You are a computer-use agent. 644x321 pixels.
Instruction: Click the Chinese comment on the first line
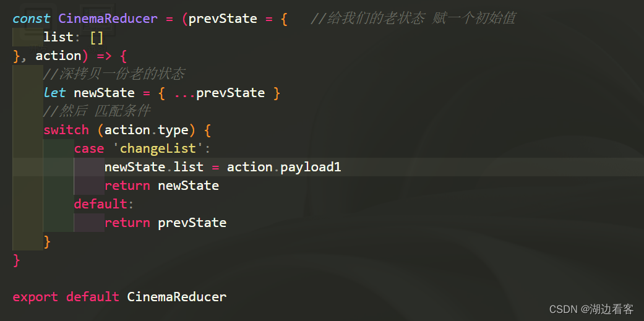[x=413, y=19]
